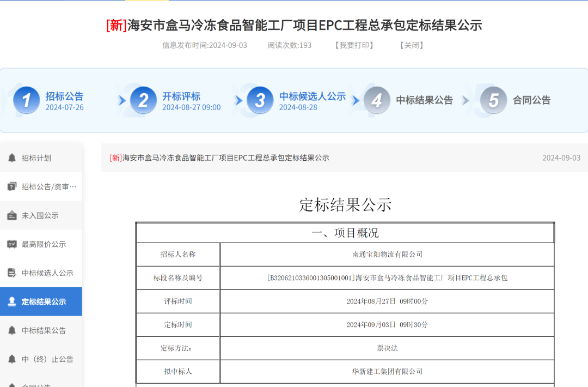
Task: Click the price icon beside 最高限价公示
Action: pyautogui.click(x=12, y=244)
